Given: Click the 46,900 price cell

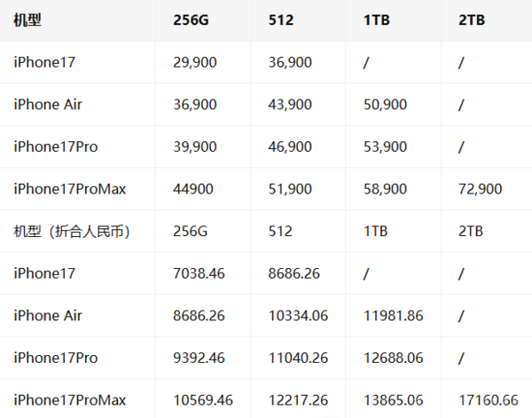Looking at the screenshot, I should [x=289, y=146].
